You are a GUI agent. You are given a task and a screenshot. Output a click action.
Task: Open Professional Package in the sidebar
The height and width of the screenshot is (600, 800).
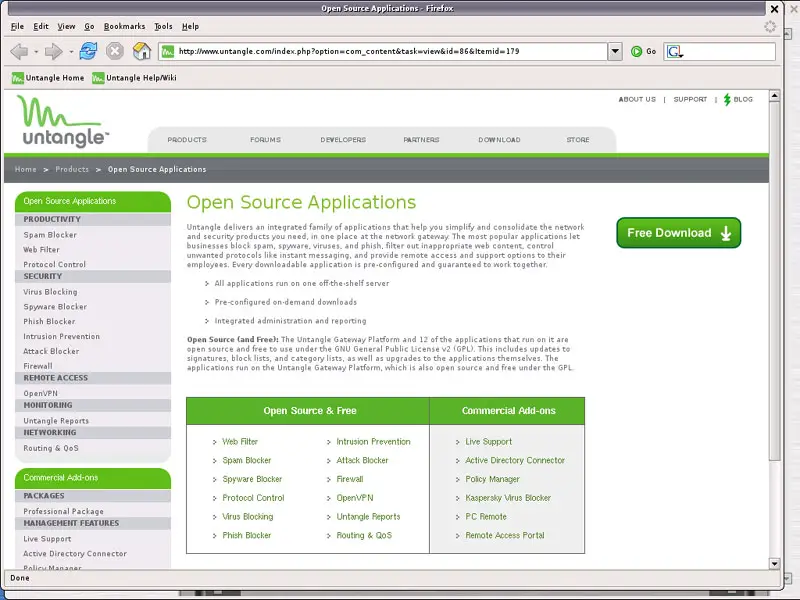63,511
